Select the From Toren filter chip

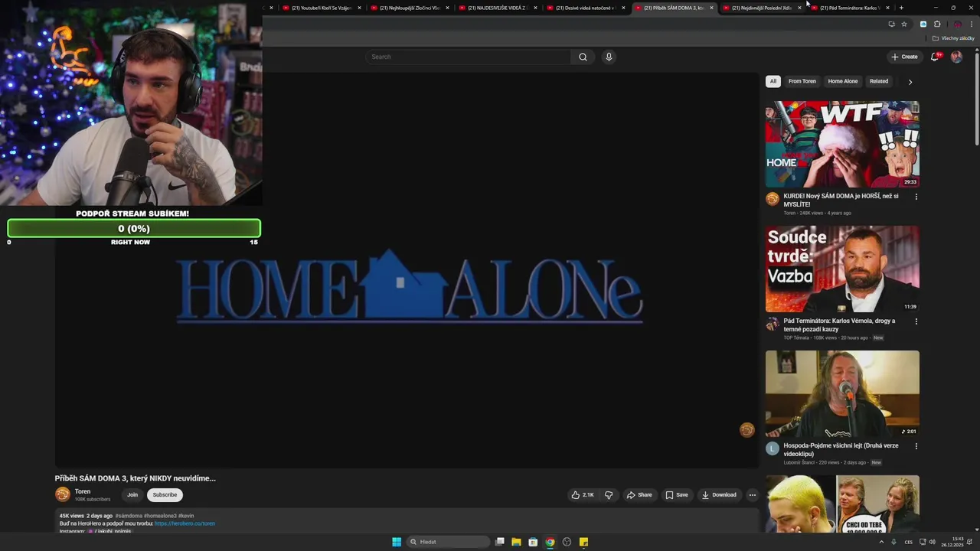[802, 81]
